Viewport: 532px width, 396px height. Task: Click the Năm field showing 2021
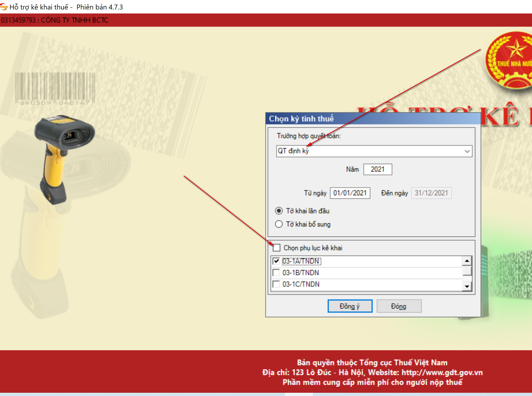(x=378, y=170)
